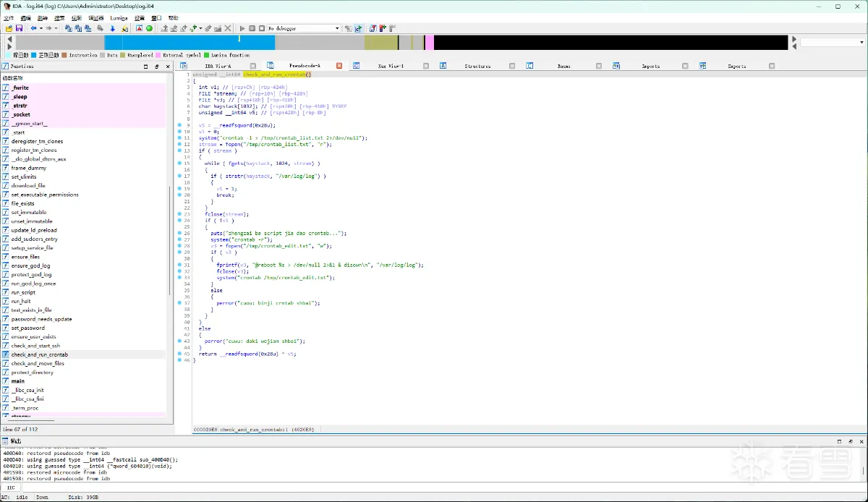
Task: Close the Hex View-1 tab
Action: [425, 66]
